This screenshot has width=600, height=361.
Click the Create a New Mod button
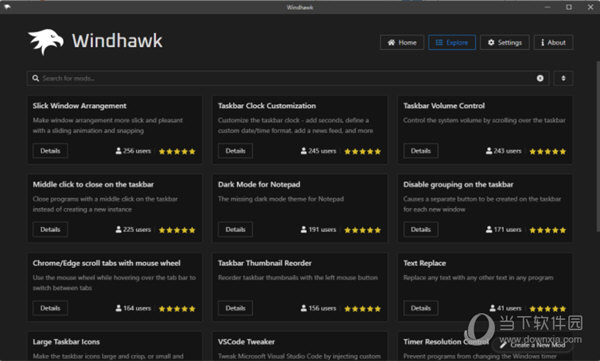click(533, 345)
